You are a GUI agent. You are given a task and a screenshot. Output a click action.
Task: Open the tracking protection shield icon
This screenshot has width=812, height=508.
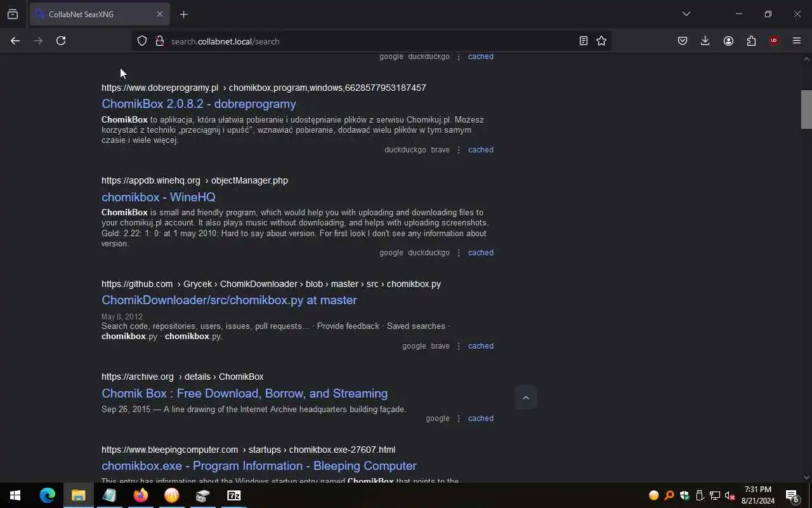[x=142, y=41]
